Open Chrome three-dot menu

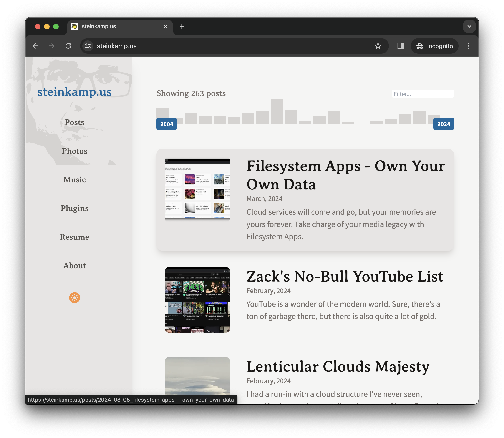[468, 46]
